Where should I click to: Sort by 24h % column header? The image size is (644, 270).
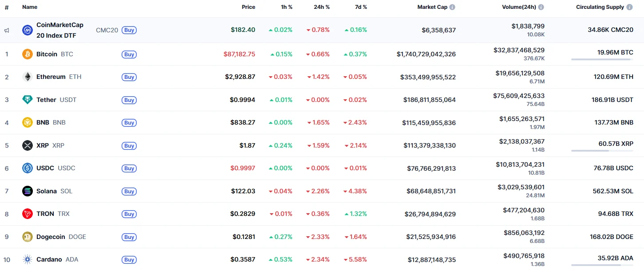pos(322,7)
